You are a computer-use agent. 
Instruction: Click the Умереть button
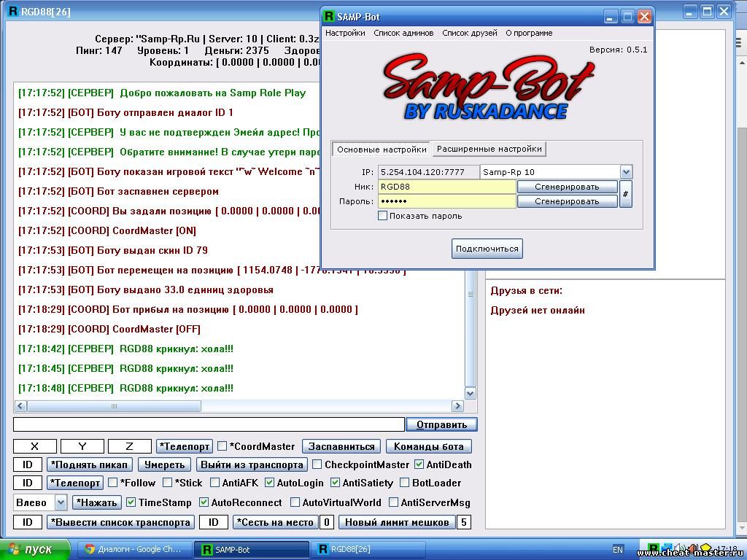coord(164,464)
